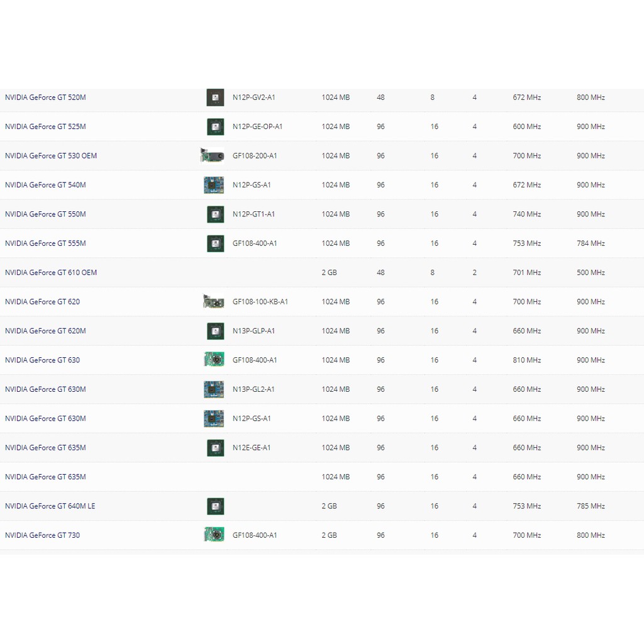Click the GeForce GT 520M chip thumbnail
Screen dimensions: 644x644
tap(215, 97)
